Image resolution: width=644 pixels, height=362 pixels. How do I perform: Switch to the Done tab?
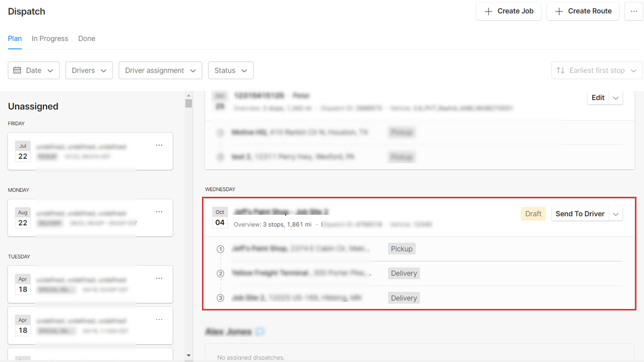click(x=86, y=39)
